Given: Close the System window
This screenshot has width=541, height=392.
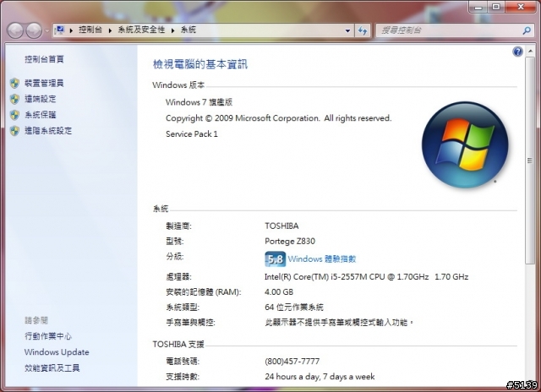Looking at the screenshot, I should pos(521,7).
